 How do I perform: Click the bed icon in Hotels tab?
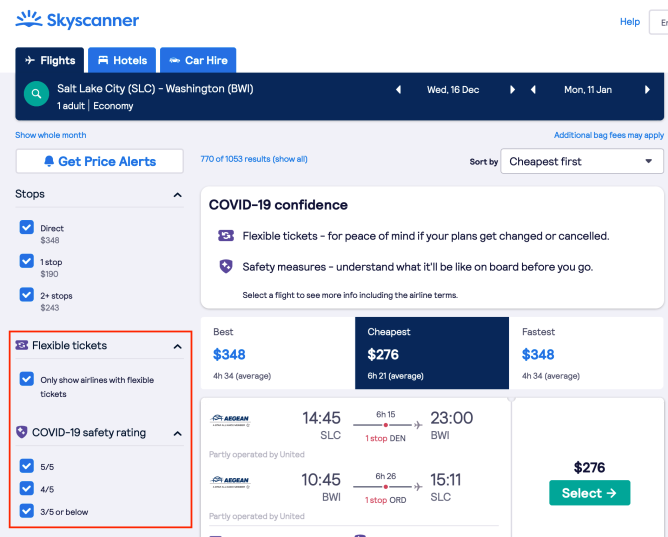pyautogui.click(x=103, y=60)
